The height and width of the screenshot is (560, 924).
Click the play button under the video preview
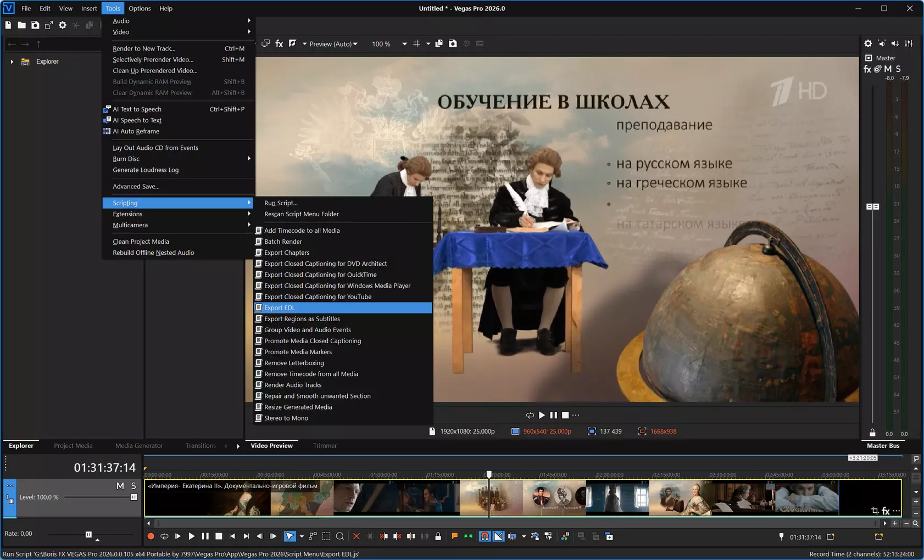(542, 415)
